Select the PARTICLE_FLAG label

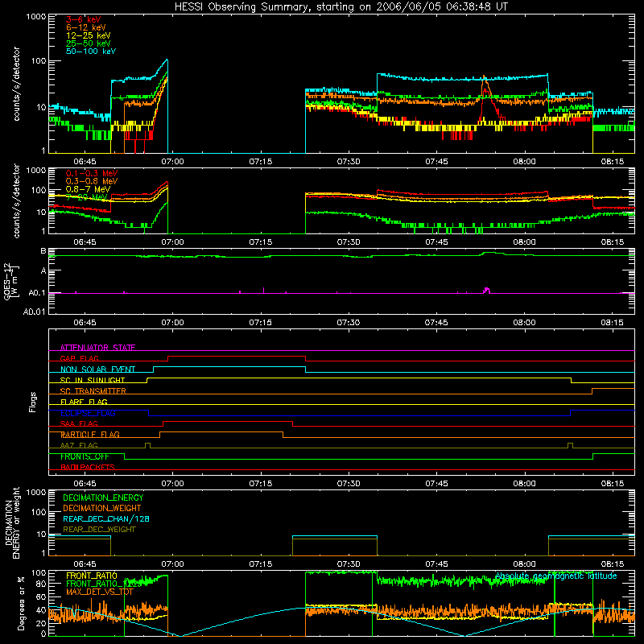90,434
